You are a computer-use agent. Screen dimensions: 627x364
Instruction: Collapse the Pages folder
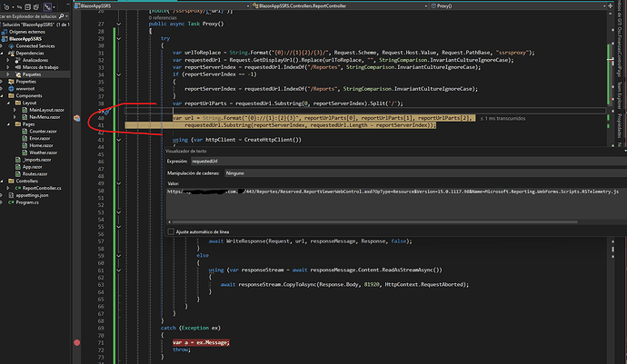(x=8, y=124)
